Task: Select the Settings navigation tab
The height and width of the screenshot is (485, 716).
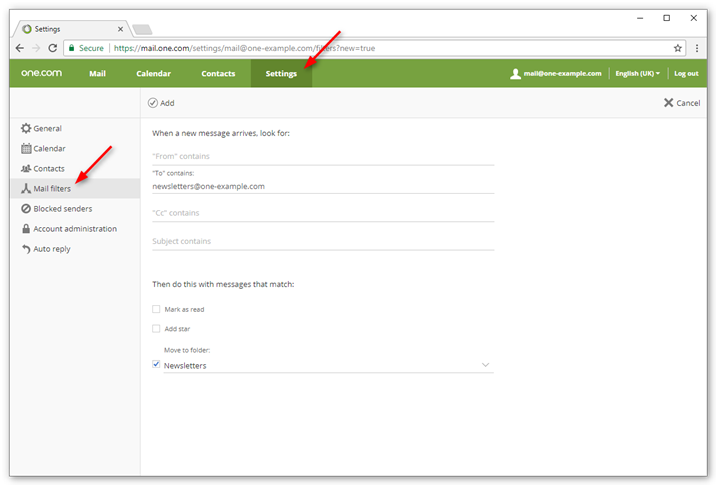Action: [281, 74]
